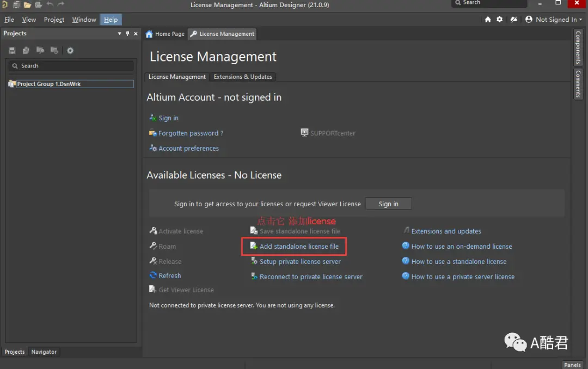The image size is (588, 369).
Task: Click the folder icon right of stacked documents icon
Action: (x=40, y=50)
